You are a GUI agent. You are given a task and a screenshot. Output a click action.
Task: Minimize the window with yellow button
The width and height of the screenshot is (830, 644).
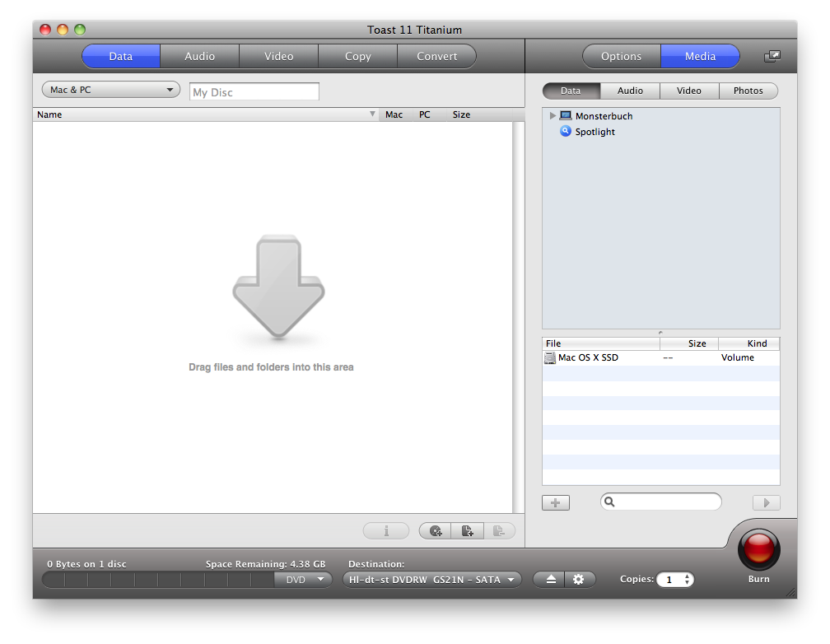[x=63, y=30]
